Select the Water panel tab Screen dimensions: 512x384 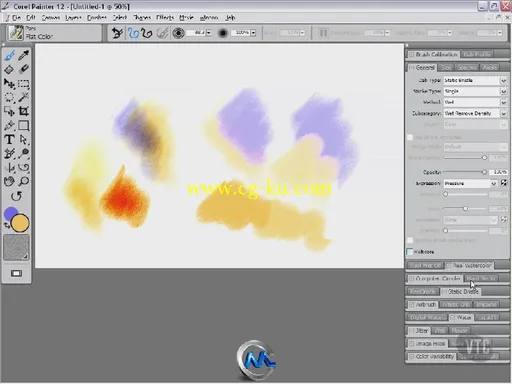[461, 318]
